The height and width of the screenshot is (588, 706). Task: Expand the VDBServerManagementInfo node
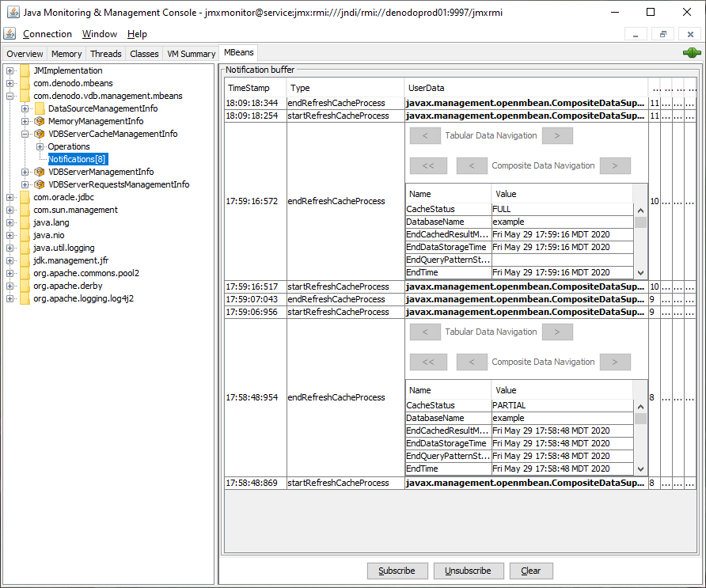coord(25,172)
